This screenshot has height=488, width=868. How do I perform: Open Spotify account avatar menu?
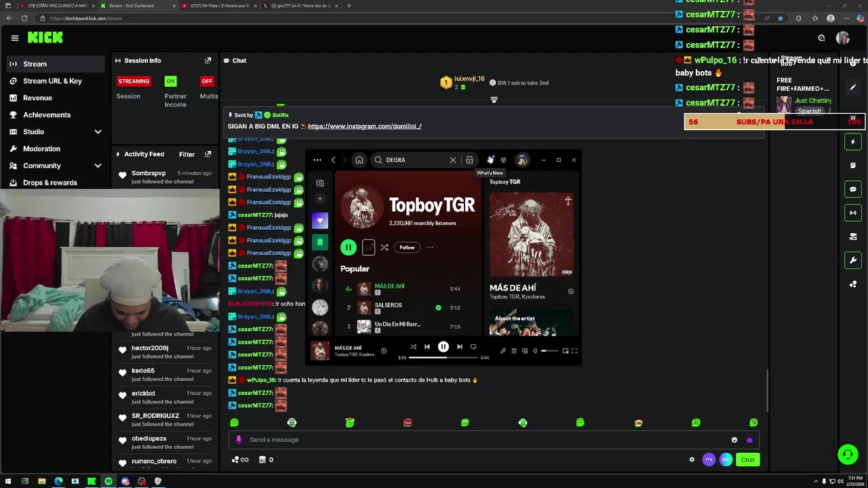pyautogui.click(x=522, y=160)
